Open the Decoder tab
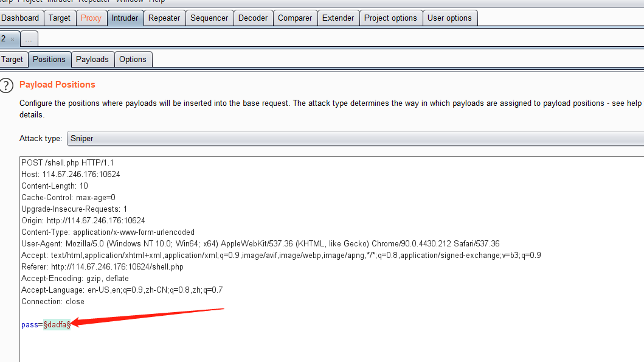 tap(253, 18)
